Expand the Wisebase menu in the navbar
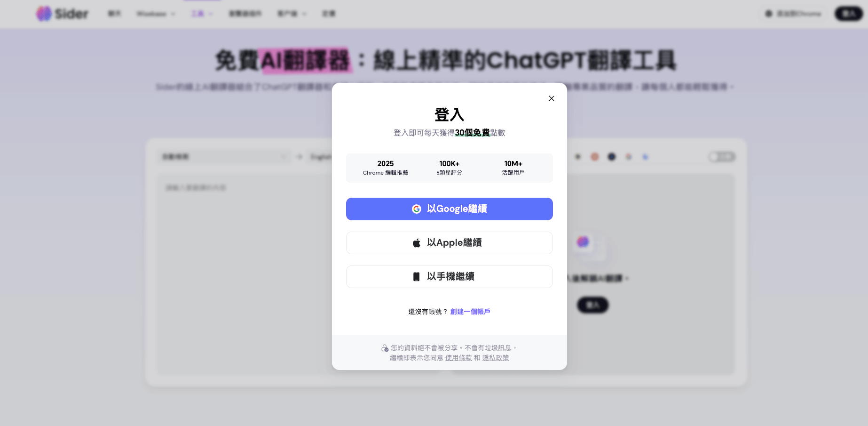The height and width of the screenshot is (426, 868). 156,14
